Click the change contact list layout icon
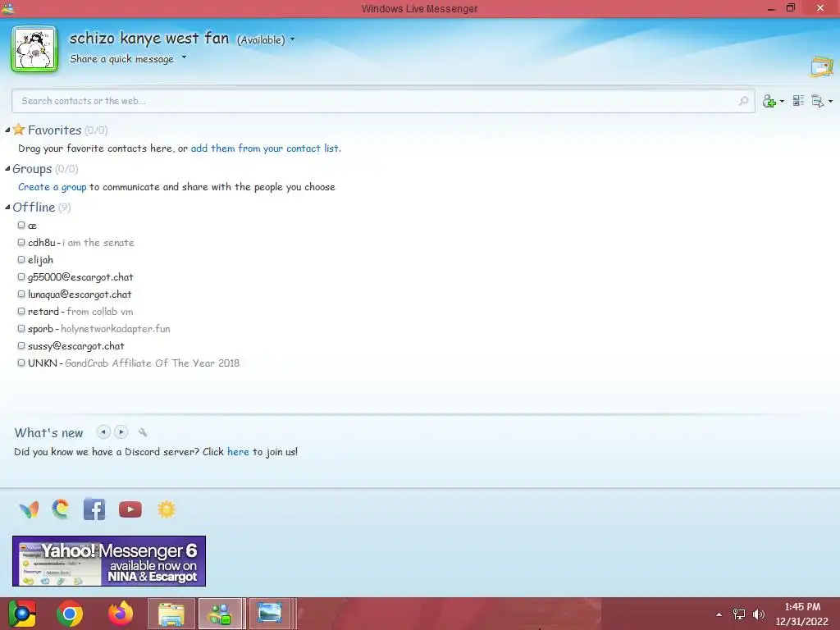This screenshot has height=630, width=840. (798, 100)
